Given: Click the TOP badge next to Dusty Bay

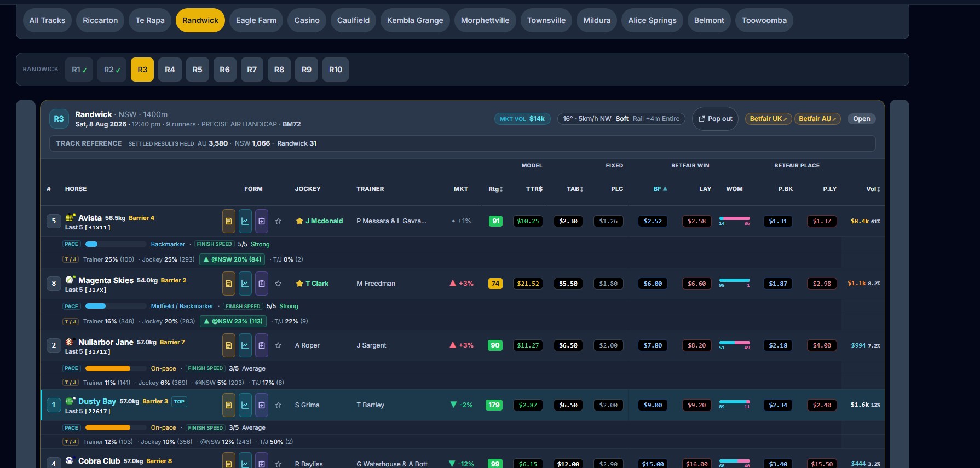Looking at the screenshot, I should click(179, 401).
